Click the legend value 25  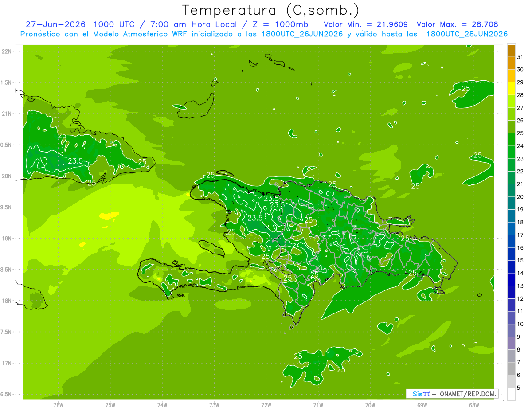point(520,133)
